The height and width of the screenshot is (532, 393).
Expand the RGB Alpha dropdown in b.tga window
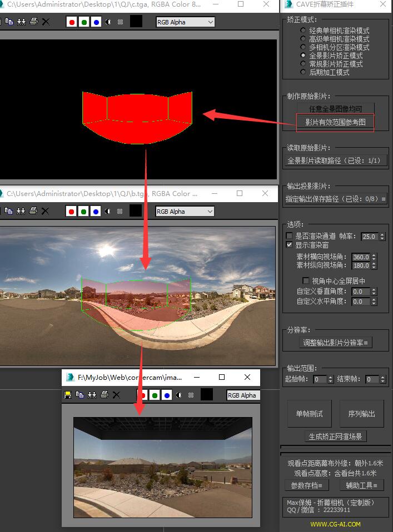click(185, 211)
